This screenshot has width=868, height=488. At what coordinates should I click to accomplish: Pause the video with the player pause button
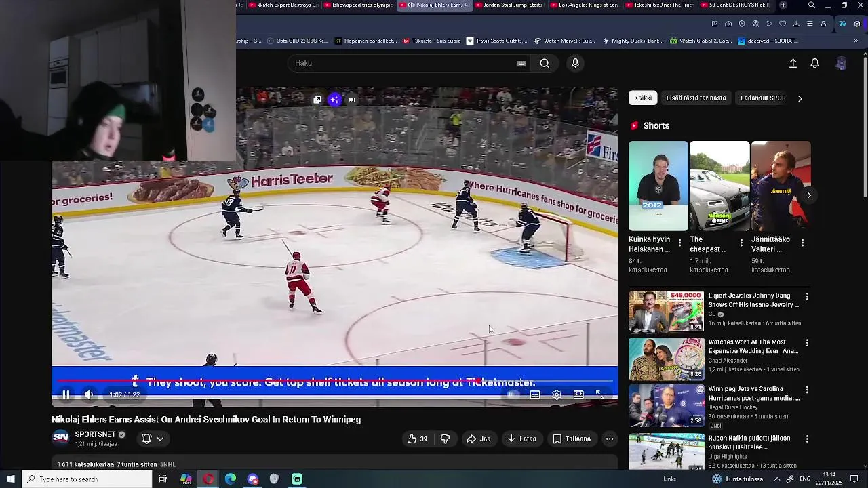(x=66, y=394)
